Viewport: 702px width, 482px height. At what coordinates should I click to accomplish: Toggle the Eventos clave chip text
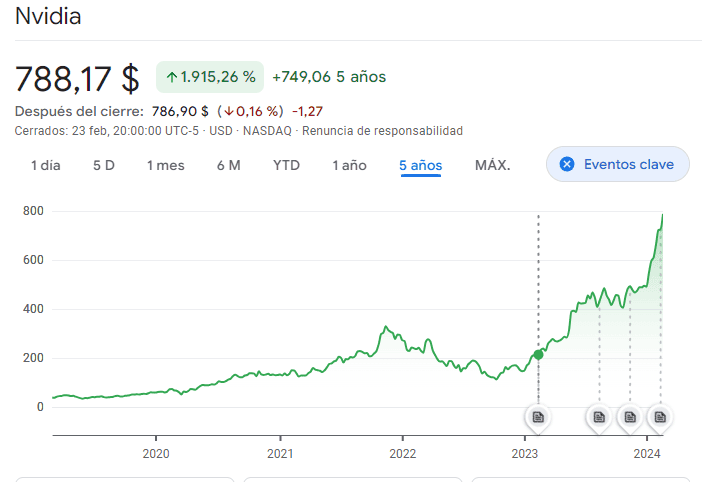tap(628, 164)
